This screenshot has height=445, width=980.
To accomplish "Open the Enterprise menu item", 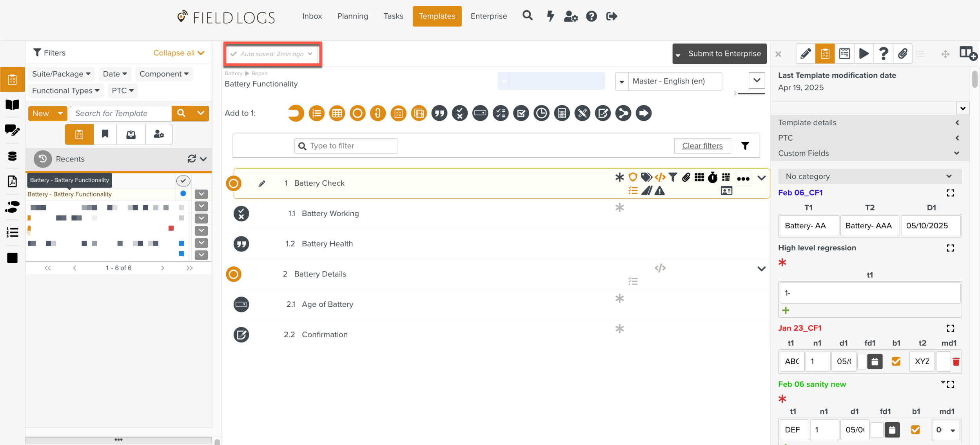I will pos(488,16).
